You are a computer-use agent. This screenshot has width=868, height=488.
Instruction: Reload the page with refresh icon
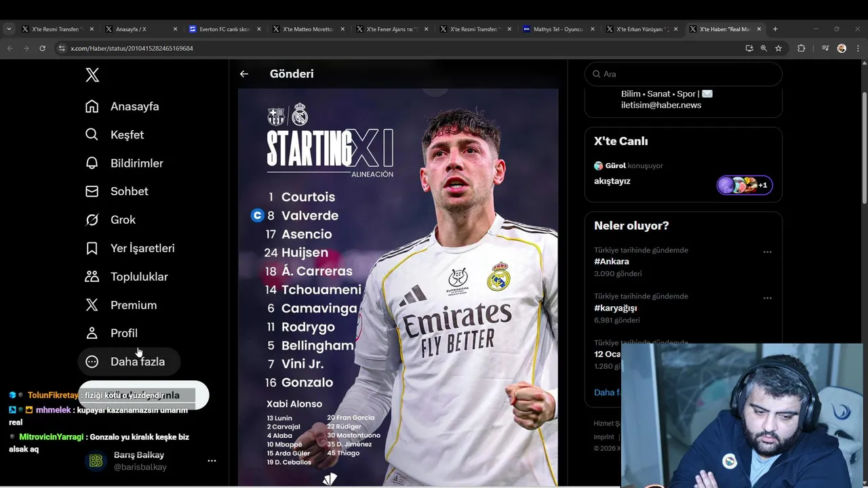coord(42,48)
